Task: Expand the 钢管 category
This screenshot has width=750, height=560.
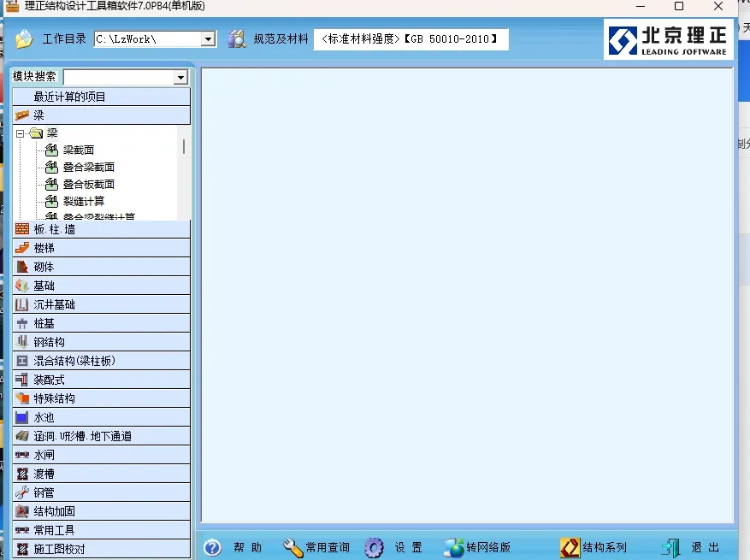Action: pos(102,492)
